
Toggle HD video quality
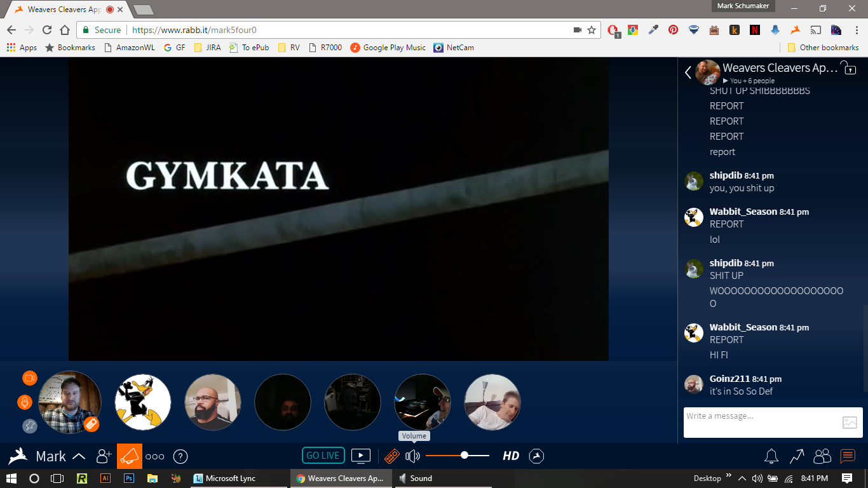click(511, 456)
